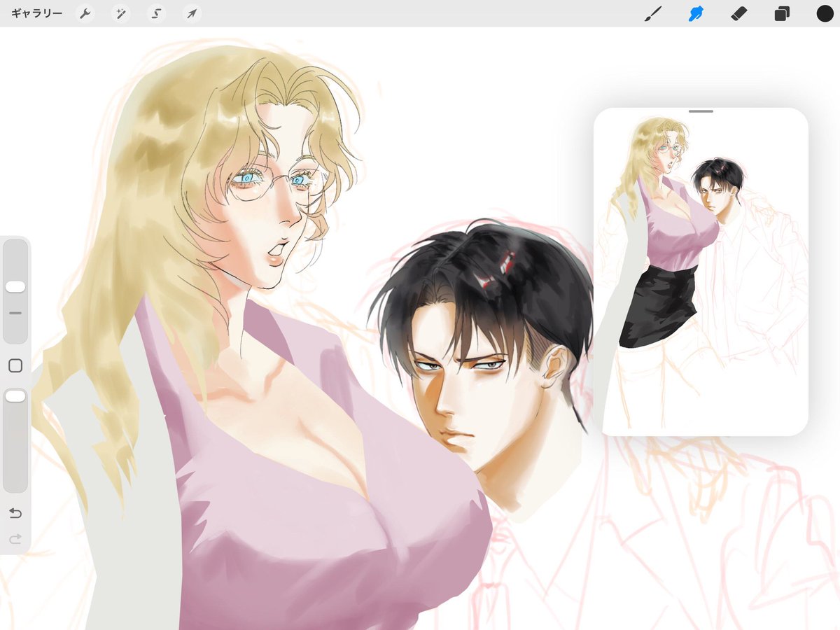Open the black color picker swatch

825,13
